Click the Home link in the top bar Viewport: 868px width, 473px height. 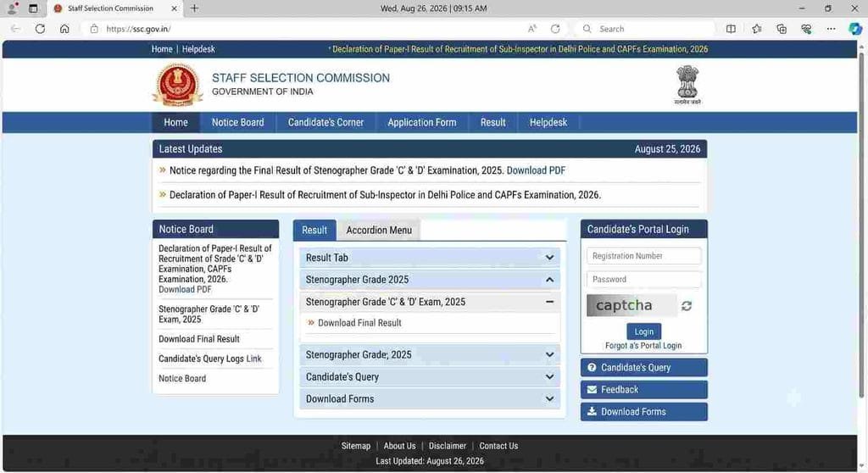[162, 49]
